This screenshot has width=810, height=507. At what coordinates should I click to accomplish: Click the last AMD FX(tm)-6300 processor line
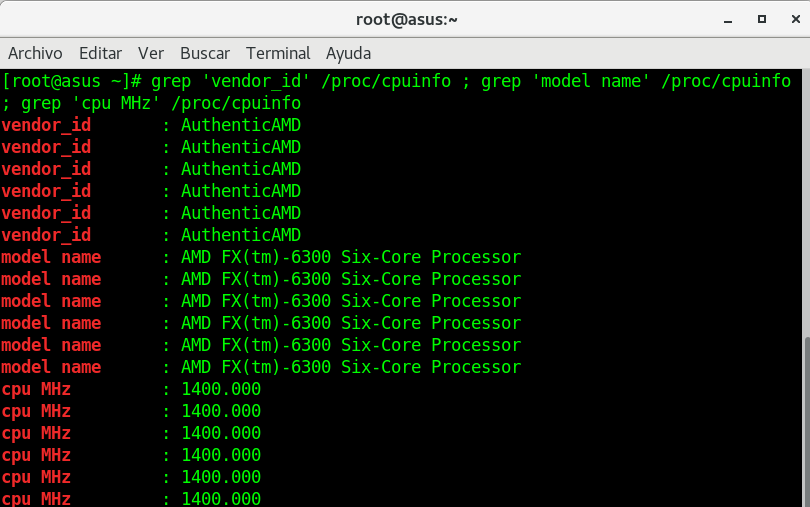350,367
